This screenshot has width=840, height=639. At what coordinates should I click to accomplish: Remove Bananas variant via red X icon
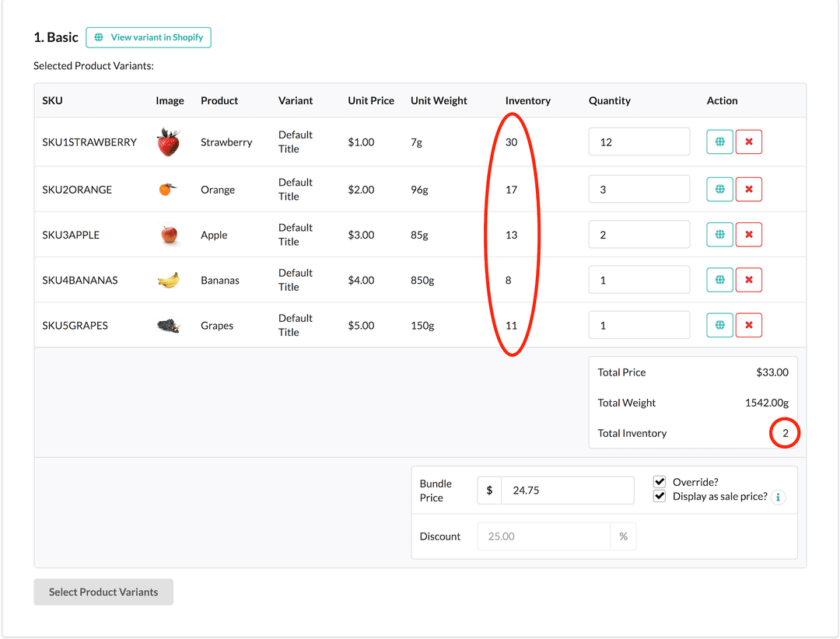[749, 280]
